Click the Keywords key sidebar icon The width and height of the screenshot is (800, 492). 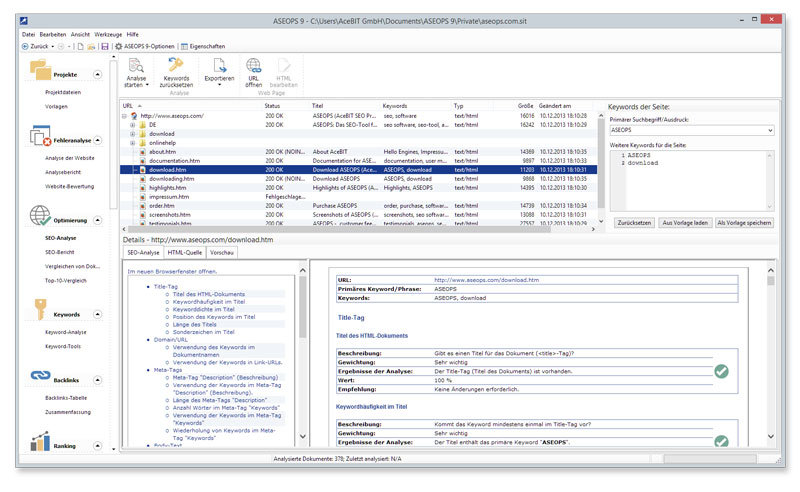pyautogui.click(x=40, y=309)
